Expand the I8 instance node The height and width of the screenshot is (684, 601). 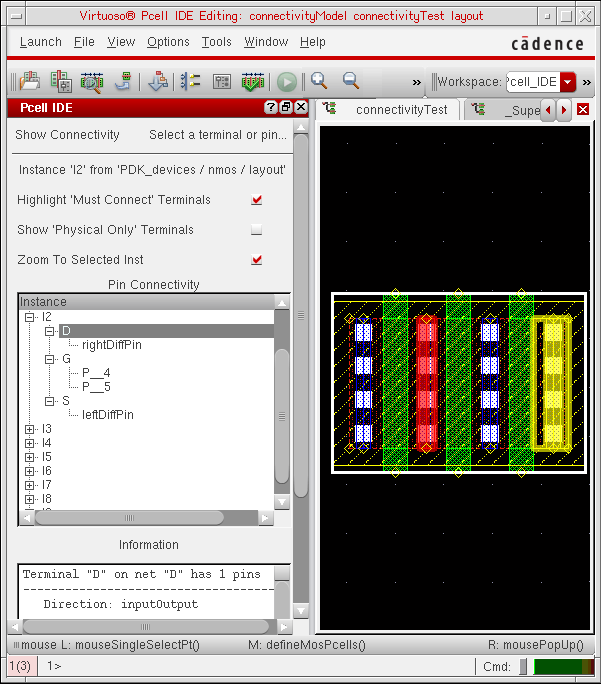(x=29, y=499)
